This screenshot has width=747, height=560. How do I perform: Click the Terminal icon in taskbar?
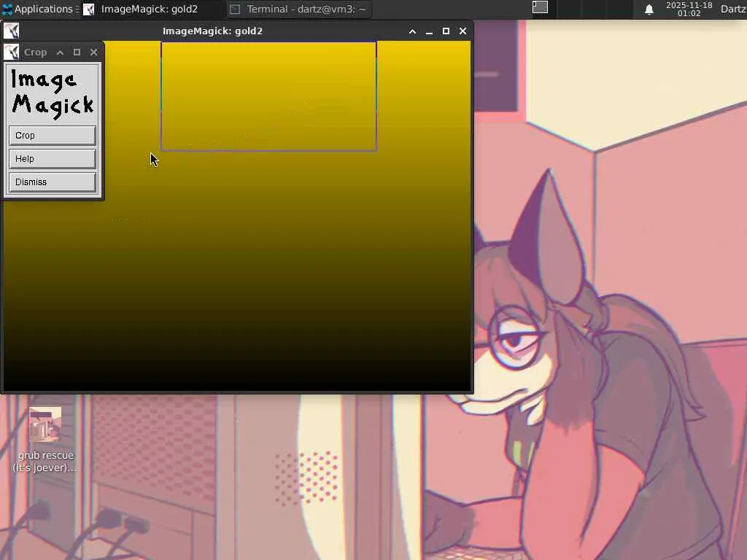235,9
